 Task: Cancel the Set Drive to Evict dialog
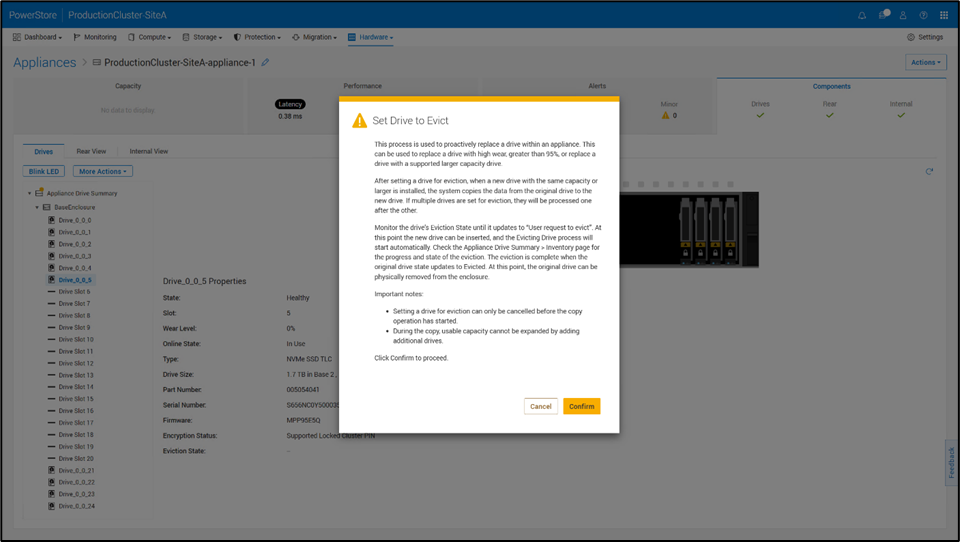(541, 406)
